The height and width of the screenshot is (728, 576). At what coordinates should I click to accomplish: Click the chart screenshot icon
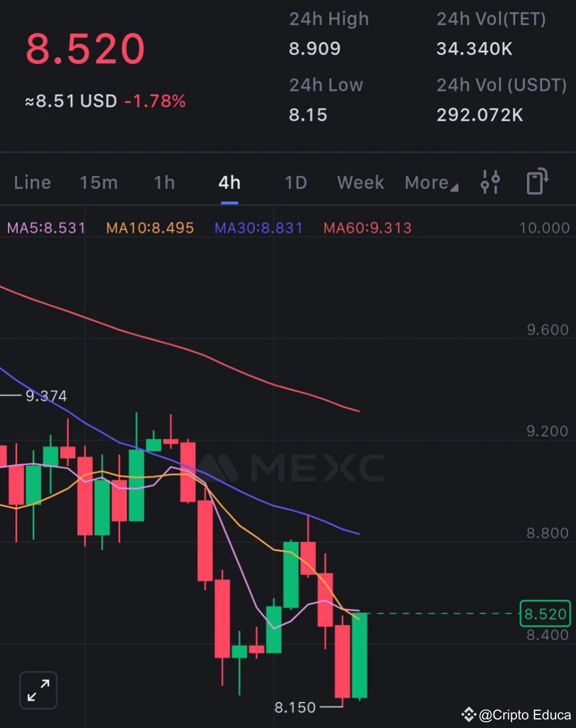535,182
